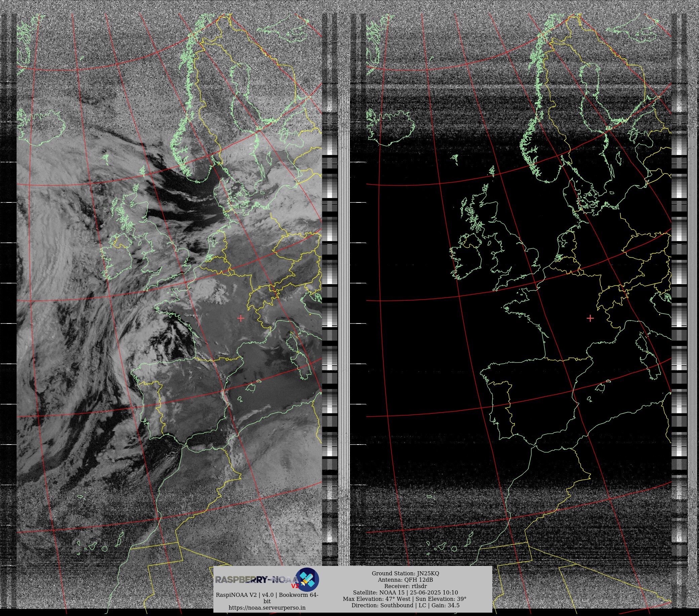The width and height of the screenshot is (699, 616).
Task: Click the 'Ground Station: JN25KQ' text
Action: 405,573
